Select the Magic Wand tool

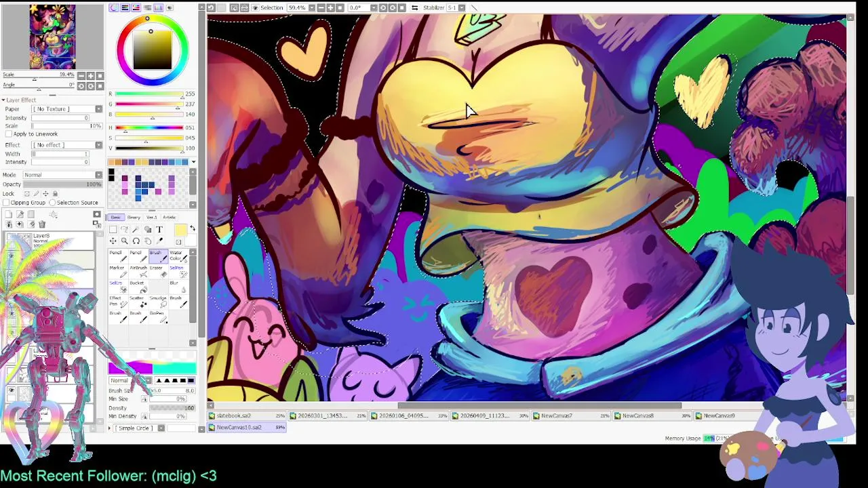[136, 229]
